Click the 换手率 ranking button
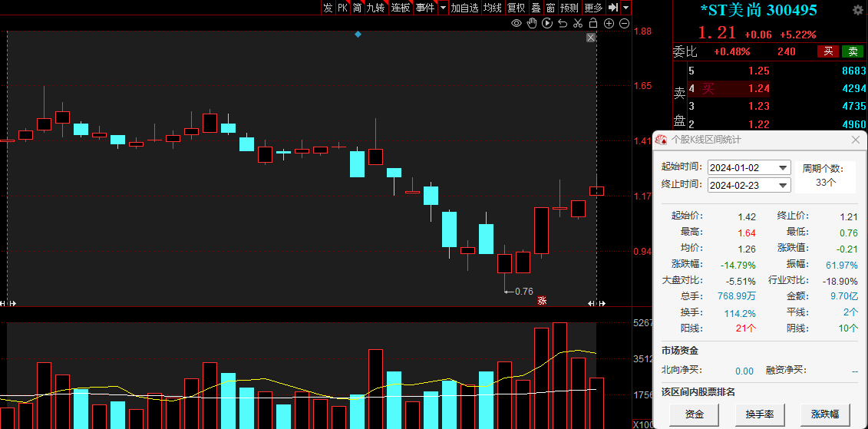 (x=760, y=414)
